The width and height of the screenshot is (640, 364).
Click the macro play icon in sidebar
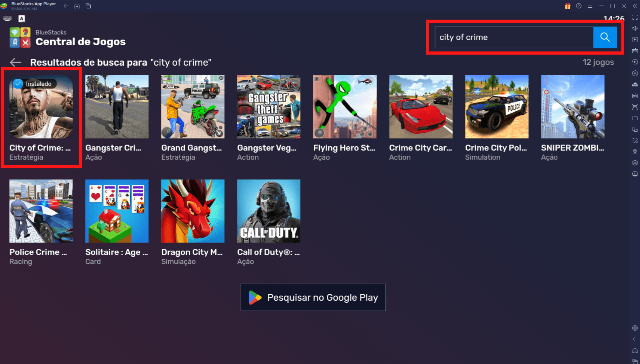[635, 62]
